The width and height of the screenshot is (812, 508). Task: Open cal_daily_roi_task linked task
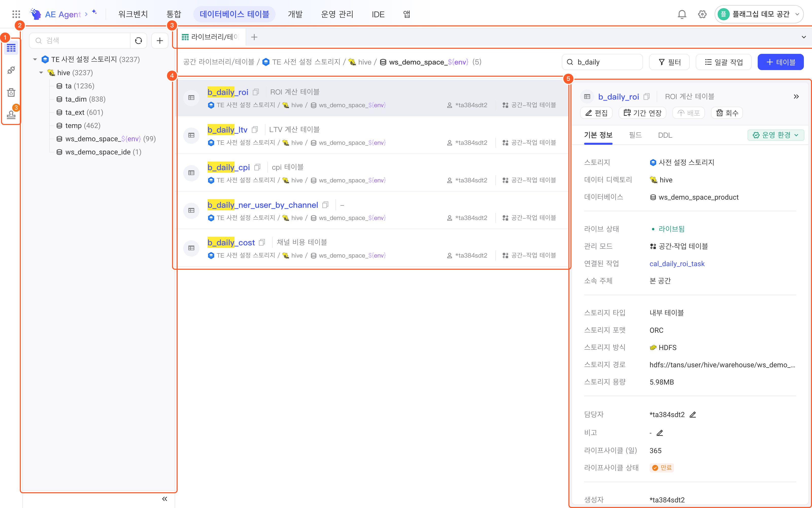[677, 264]
